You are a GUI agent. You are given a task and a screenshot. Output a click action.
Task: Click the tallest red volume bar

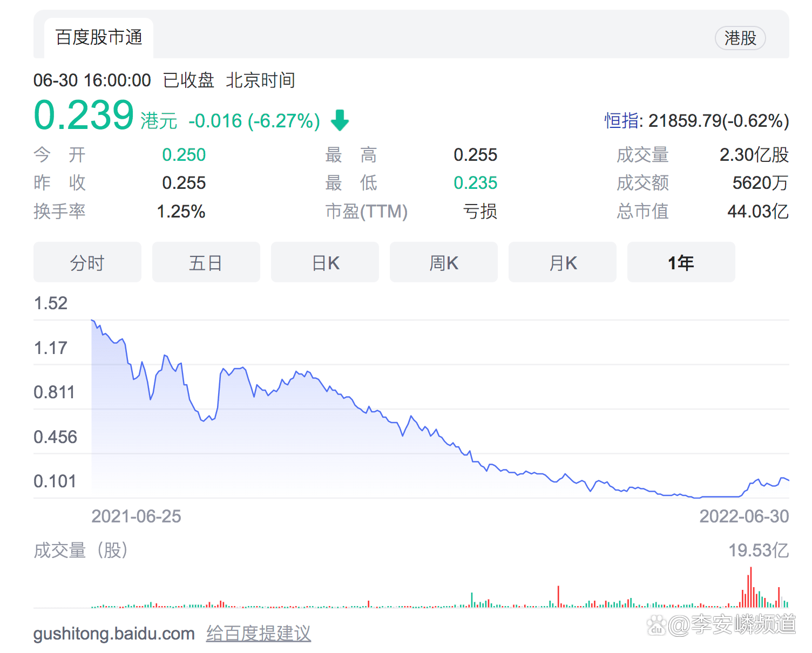[x=750, y=587]
